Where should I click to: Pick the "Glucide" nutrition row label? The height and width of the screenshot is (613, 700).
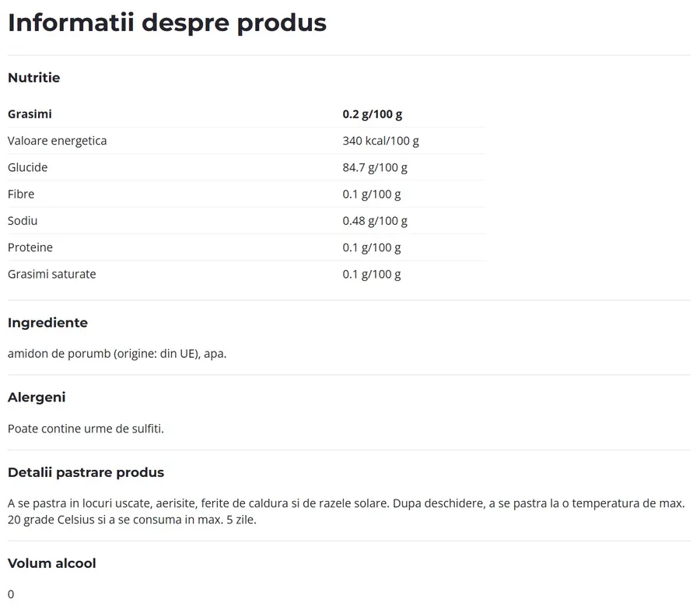(x=27, y=167)
